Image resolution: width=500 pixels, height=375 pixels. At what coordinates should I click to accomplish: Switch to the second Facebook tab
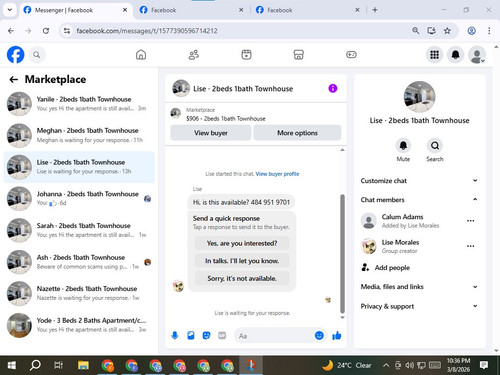(191, 10)
